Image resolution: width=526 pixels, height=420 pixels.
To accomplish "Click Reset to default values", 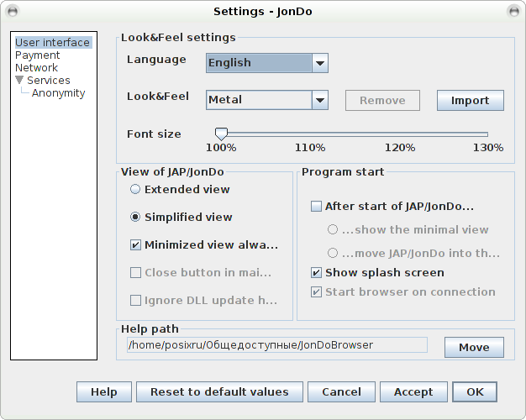I will click(x=219, y=391).
